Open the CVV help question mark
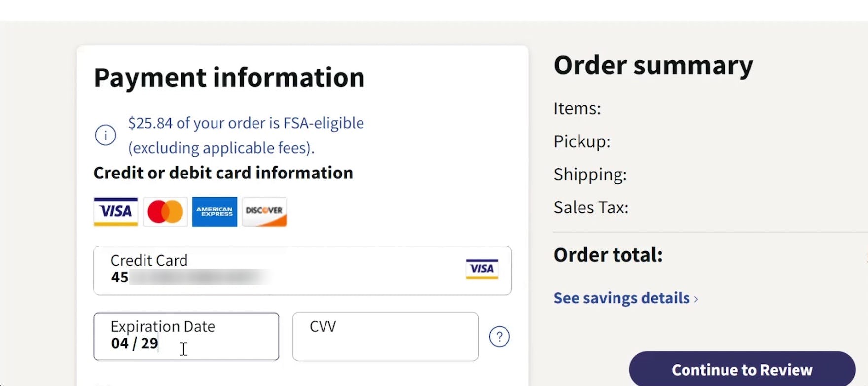Image resolution: width=868 pixels, height=386 pixels. point(499,337)
